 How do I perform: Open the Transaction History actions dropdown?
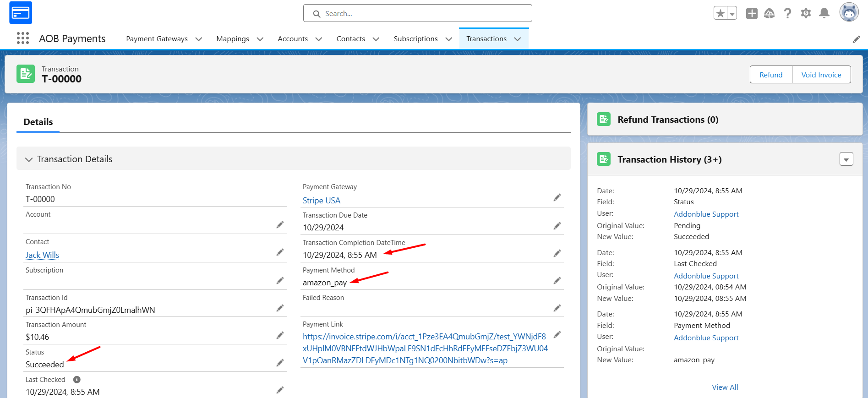(x=846, y=159)
